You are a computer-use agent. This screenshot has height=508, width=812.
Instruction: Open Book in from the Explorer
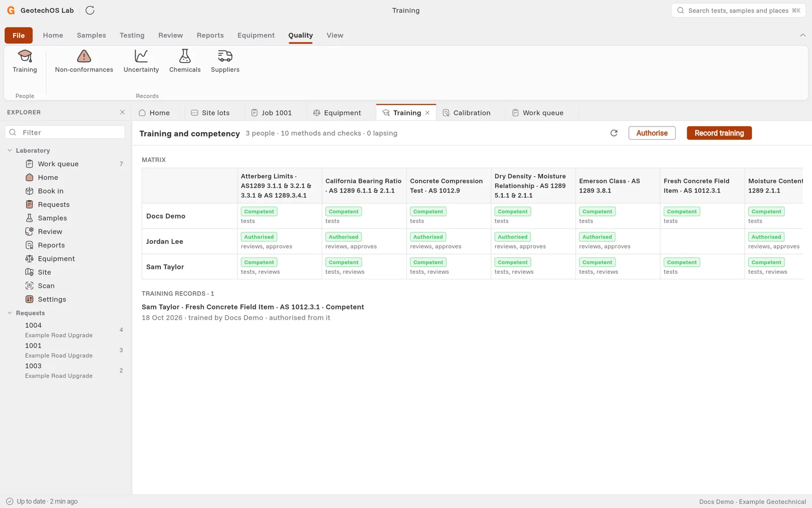coord(65,191)
